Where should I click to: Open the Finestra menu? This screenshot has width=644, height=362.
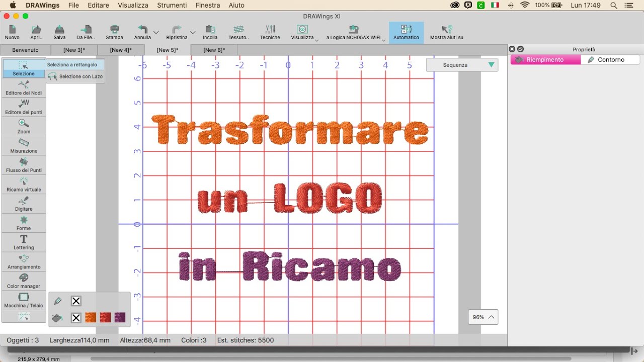pos(208,5)
